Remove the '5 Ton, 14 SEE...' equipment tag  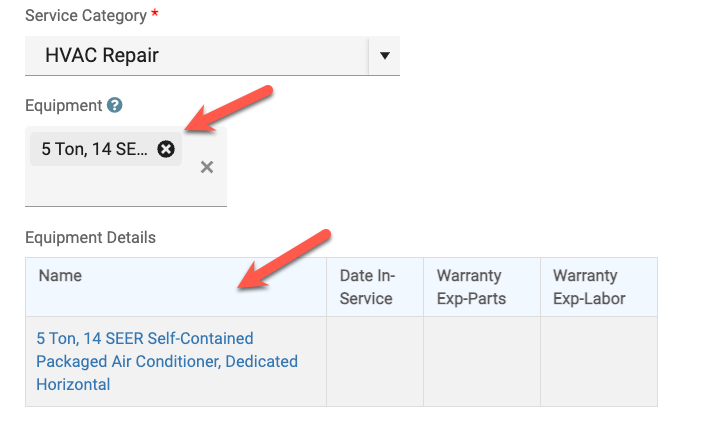(166, 149)
